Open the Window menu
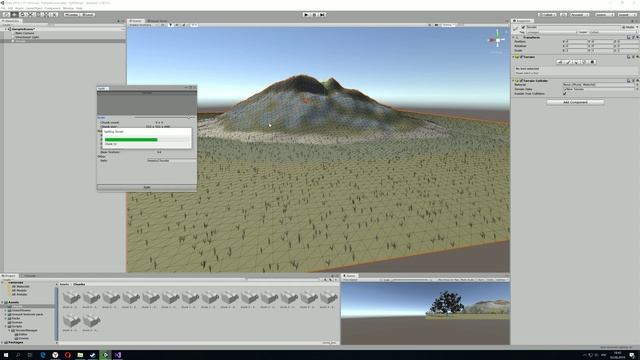This screenshot has width=640, height=360. pos(68,8)
